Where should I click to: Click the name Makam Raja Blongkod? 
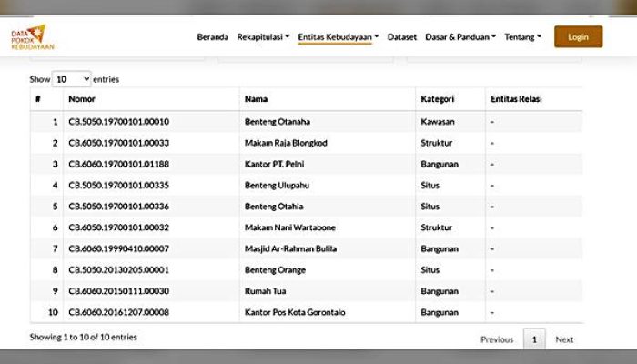pos(286,143)
